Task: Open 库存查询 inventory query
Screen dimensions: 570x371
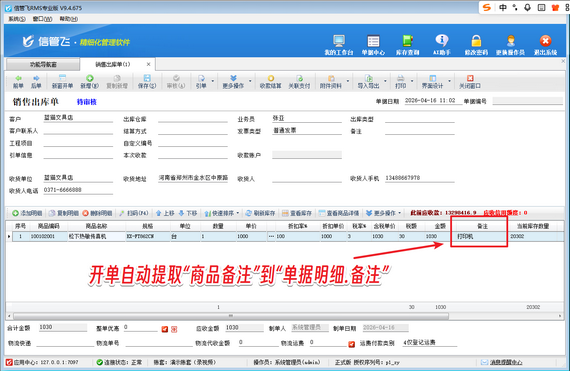Action: 408,45
